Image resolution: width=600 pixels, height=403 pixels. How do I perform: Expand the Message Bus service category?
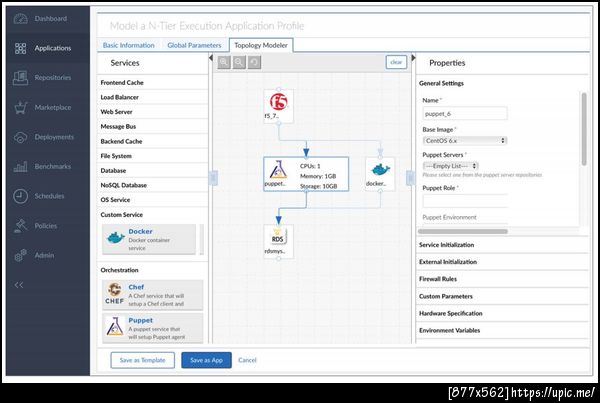pyautogui.click(x=153, y=126)
